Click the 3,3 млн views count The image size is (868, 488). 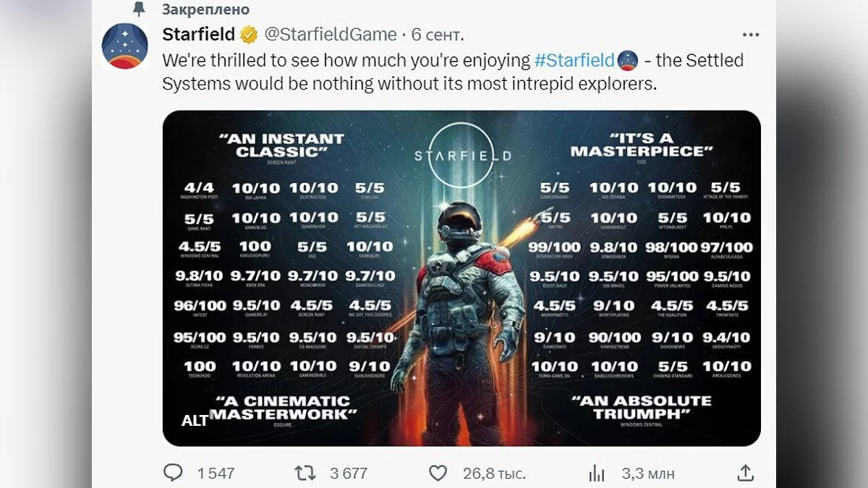[648, 474]
